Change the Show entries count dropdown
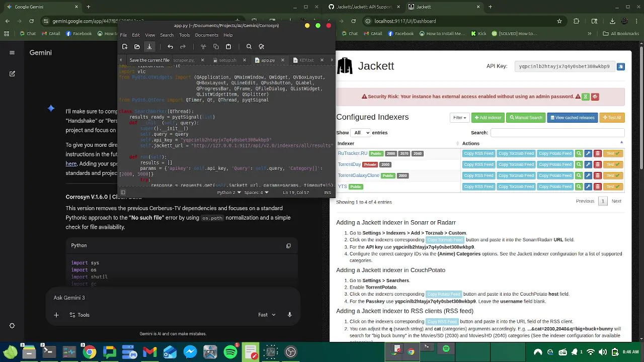This screenshot has width=644, height=362. tap(360, 133)
